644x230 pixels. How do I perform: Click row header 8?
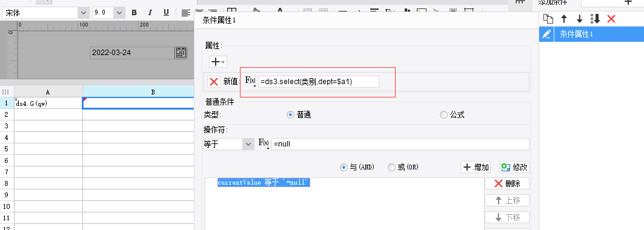[7, 183]
